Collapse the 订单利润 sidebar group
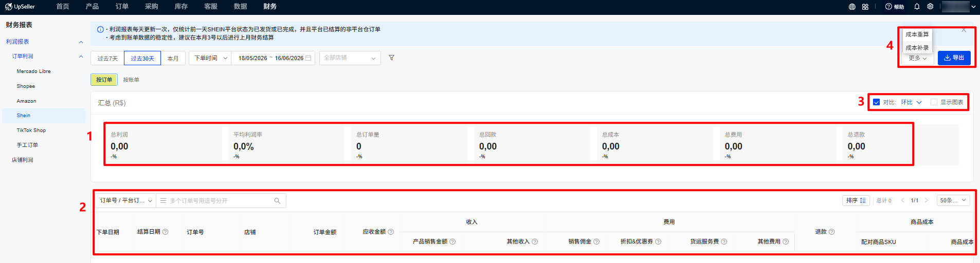The image size is (980, 263). 81,57
